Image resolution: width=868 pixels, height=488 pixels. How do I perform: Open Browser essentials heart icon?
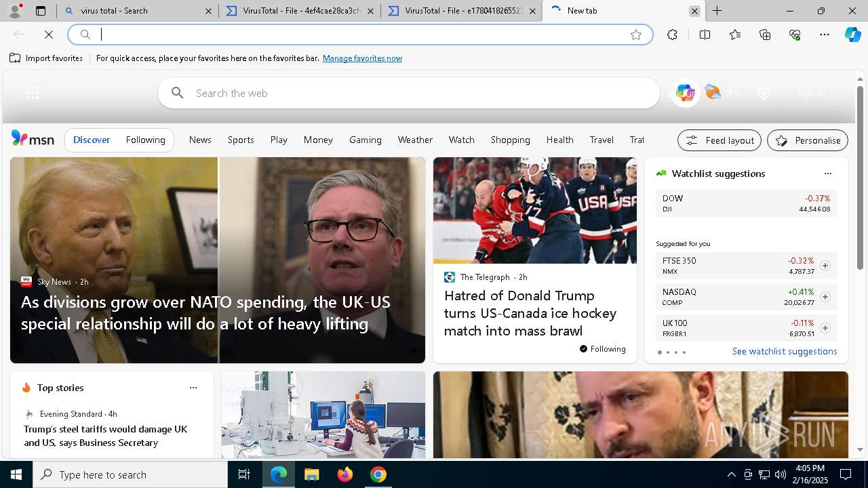click(795, 35)
